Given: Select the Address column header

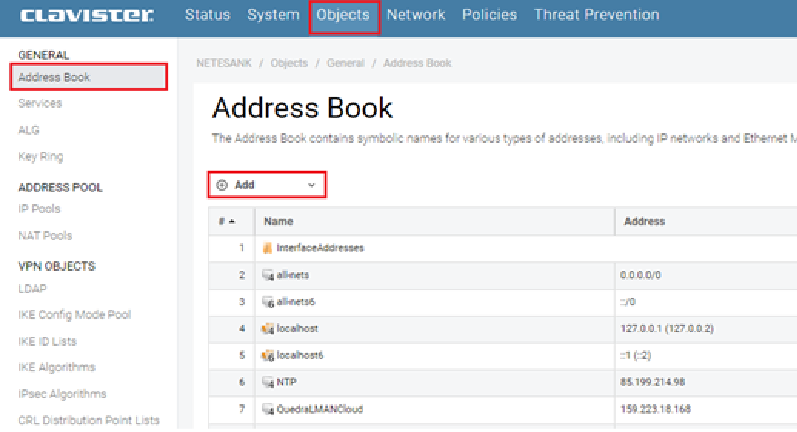Looking at the screenshot, I should coord(644,221).
